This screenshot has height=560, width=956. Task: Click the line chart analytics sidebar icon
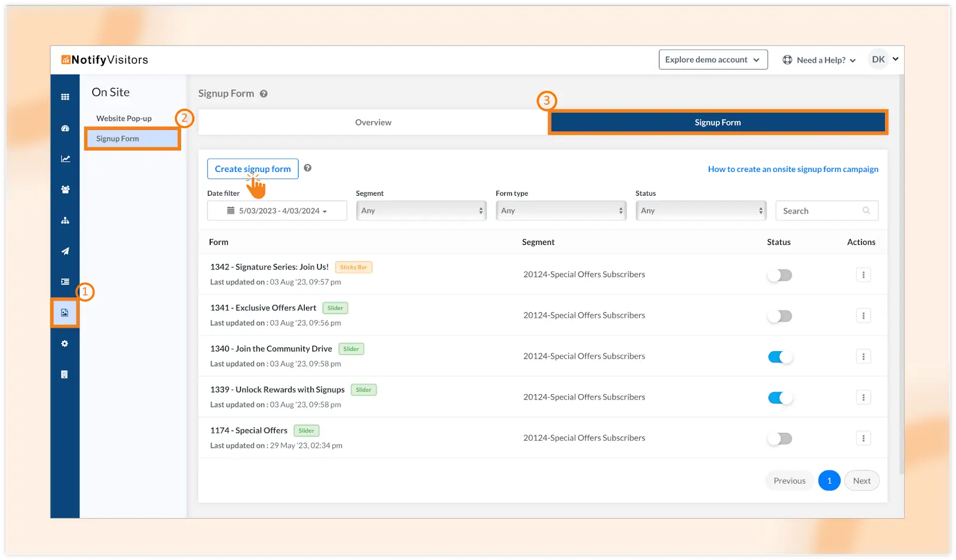pos(65,159)
